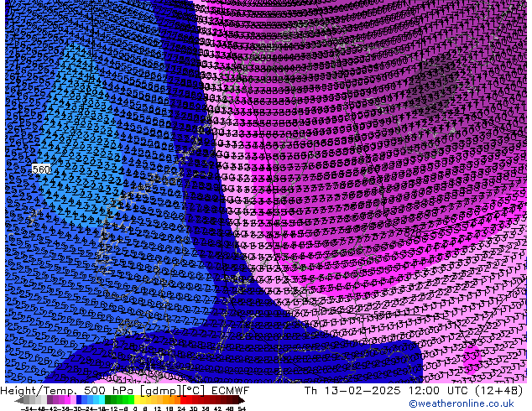Select the Height/Temp. title text

point(40,391)
